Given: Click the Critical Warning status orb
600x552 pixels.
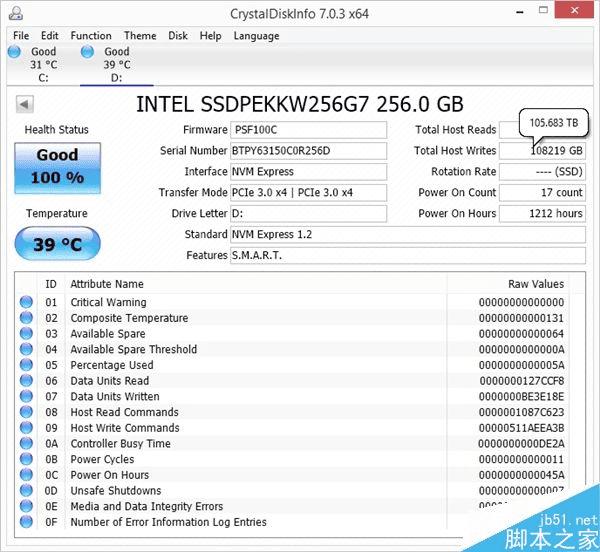Looking at the screenshot, I should click(x=26, y=302).
